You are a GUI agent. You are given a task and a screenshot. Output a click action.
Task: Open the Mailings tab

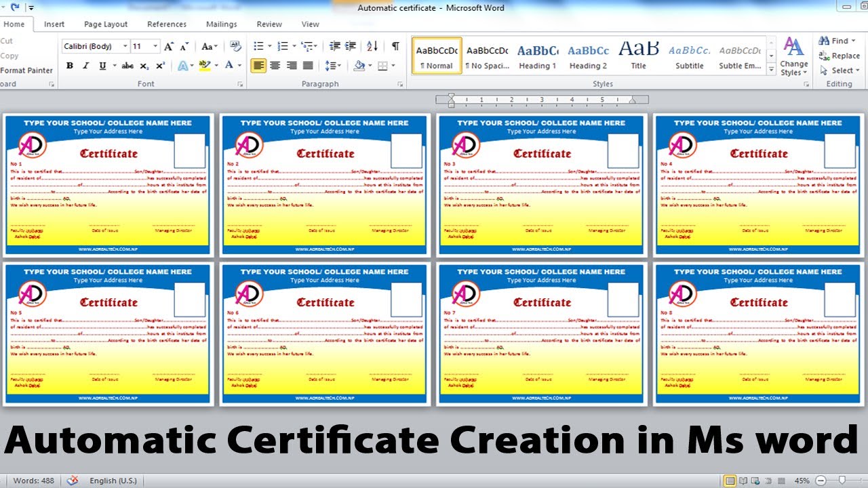[222, 24]
